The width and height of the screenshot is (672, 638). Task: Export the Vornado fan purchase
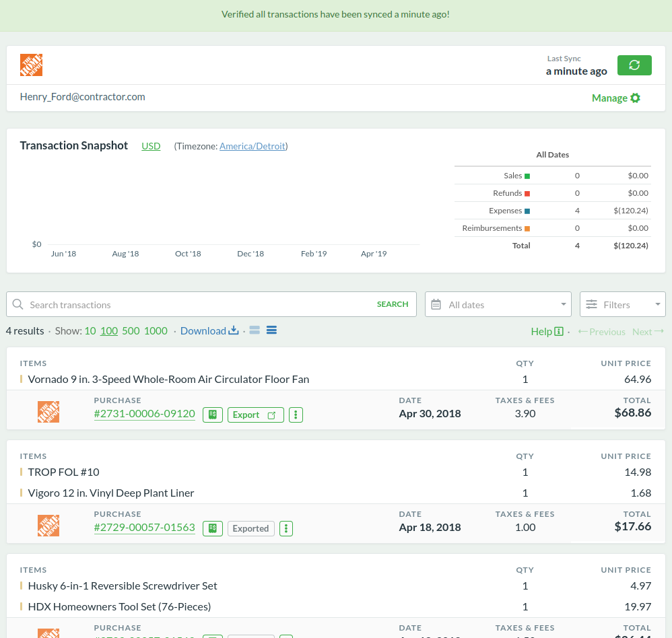click(255, 415)
